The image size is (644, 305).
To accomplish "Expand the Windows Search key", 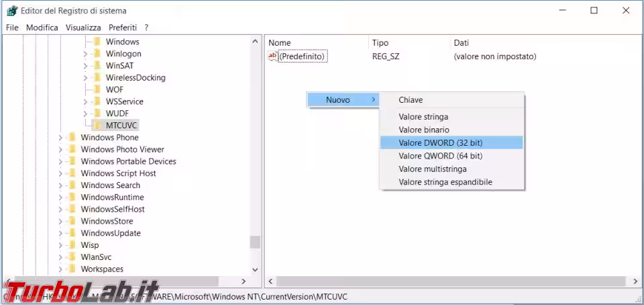I will pos(60,185).
